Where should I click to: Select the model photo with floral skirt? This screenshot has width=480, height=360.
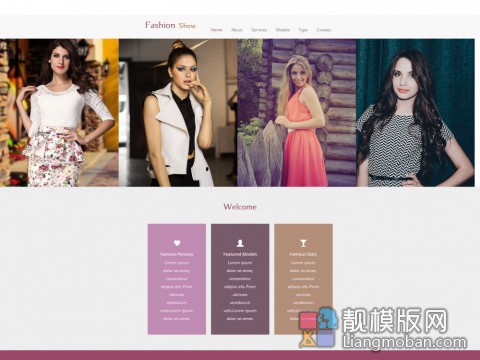[x=59, y=113]
